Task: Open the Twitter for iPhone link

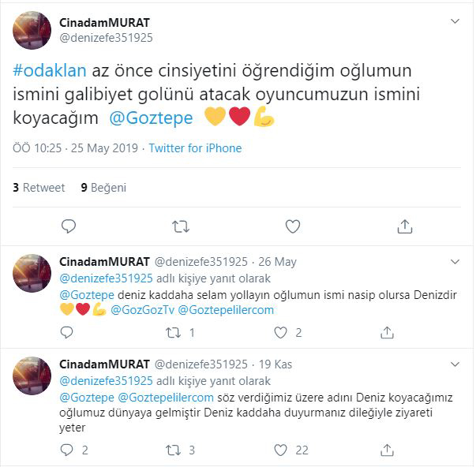Action: pyautogui.click(x=195, y=148)
